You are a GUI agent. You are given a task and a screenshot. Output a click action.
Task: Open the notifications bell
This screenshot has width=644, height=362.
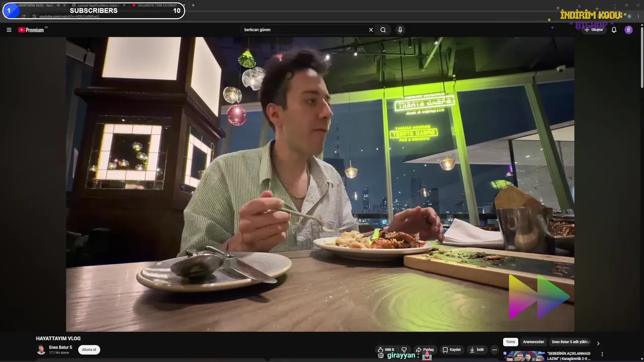pyautogui.click(x=614, y=30)
